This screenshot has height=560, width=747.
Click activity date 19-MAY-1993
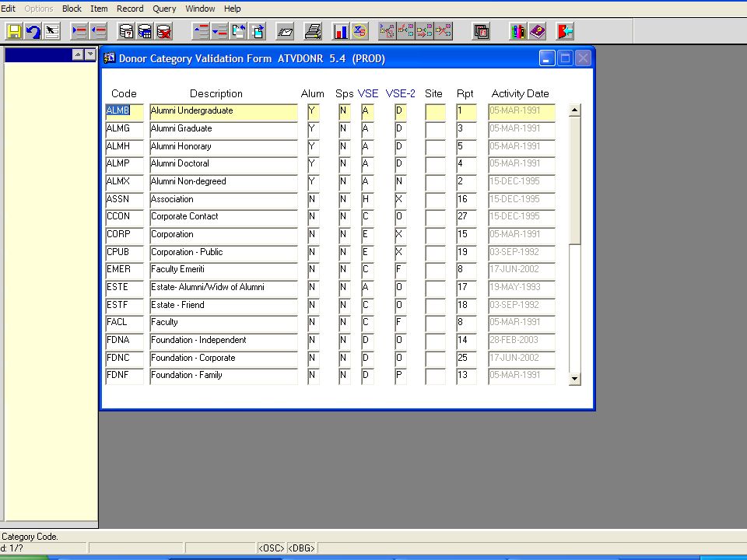click(x=521, y=288)
